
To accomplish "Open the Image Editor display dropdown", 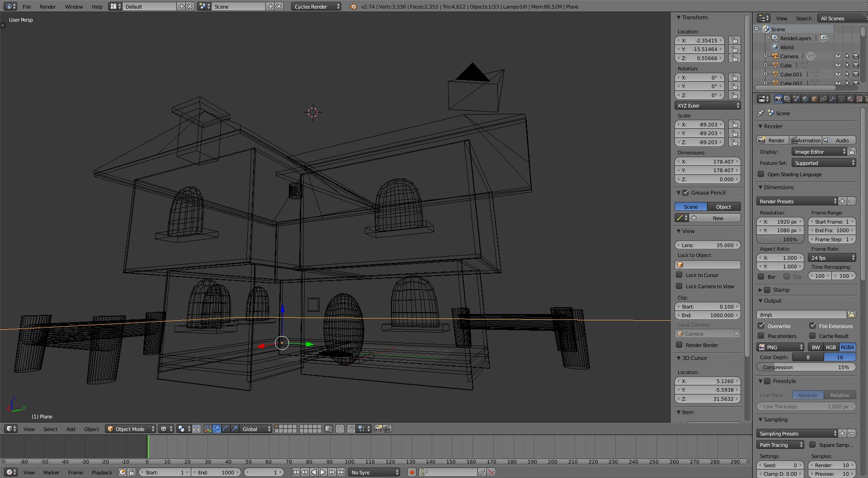I will pyautogui.click(x=819, y=152).
